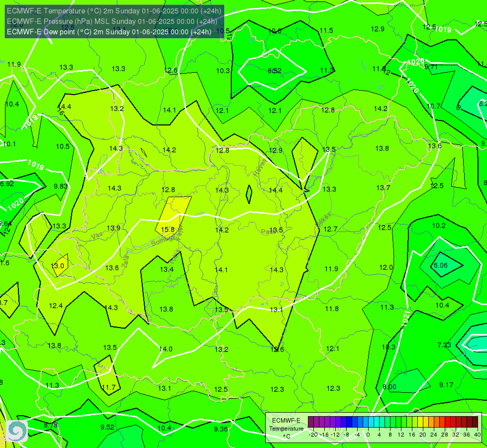Viewport: 487px width, 448px height.
Task: Click the 15.8 temperature value on the map
Action: point(168,229)
